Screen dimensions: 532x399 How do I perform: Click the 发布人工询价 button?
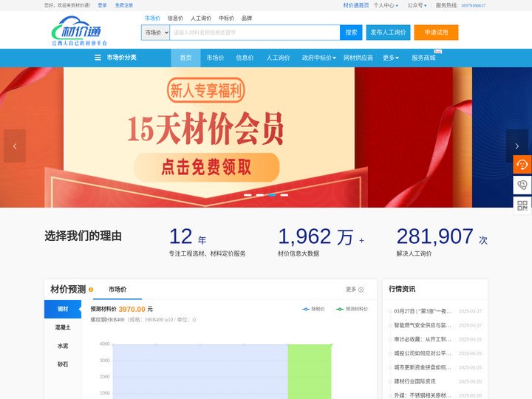point(388,33)
